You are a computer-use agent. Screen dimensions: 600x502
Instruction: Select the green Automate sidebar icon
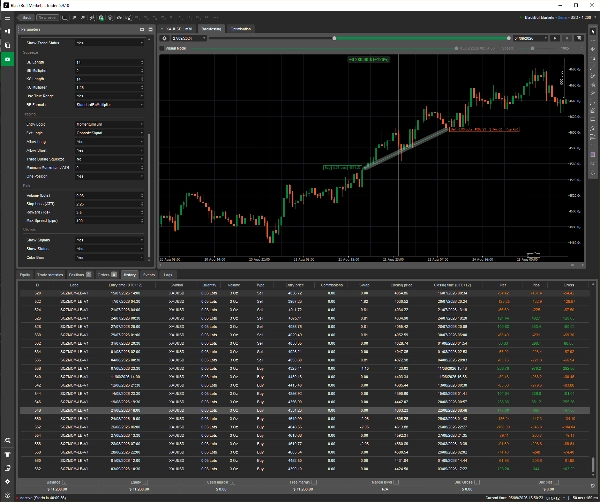click(7, 59)
